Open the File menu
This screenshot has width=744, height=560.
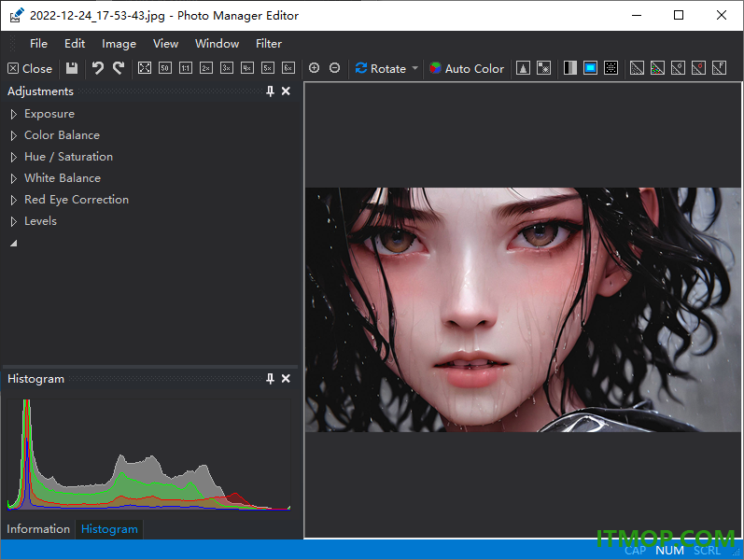click(x=38, y=44)
